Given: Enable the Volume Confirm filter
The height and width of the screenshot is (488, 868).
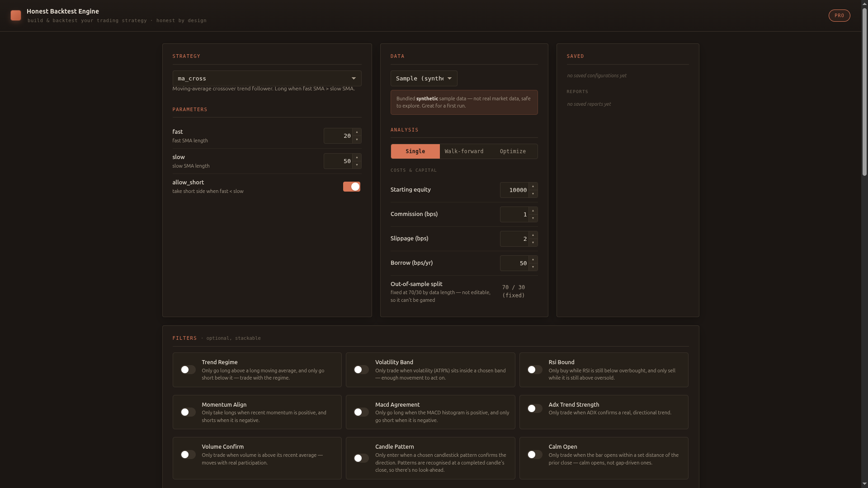Looking at the screenshot, I should click(x=188, y=455).
